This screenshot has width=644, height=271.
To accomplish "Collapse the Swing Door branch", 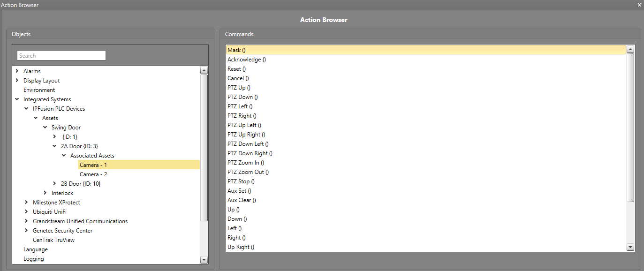I will [45, 128].
